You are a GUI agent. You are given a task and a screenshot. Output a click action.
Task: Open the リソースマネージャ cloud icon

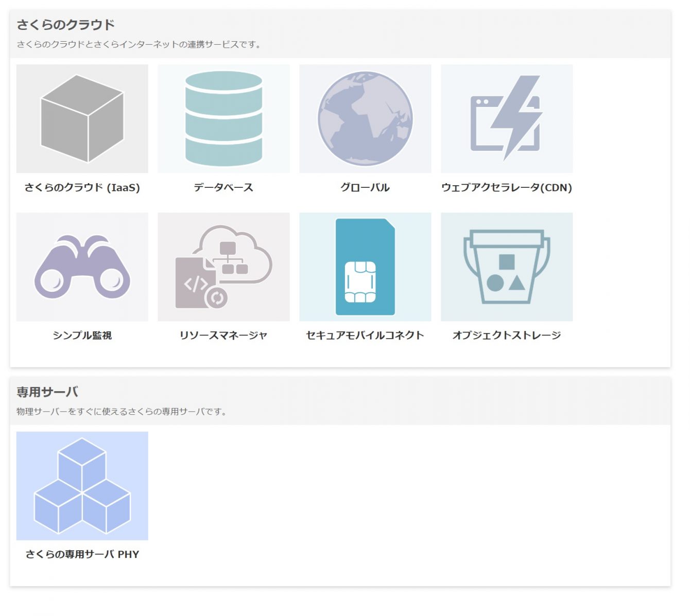point(223,267)
